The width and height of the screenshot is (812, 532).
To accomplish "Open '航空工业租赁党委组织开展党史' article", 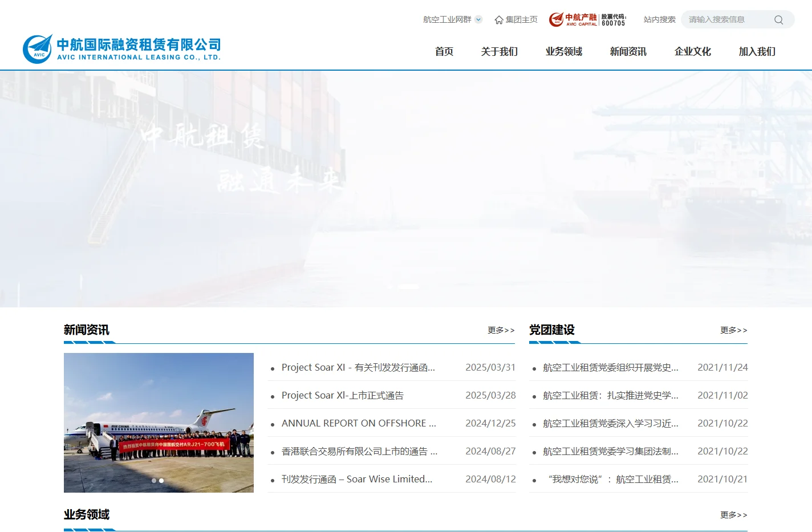I will tap(611, 367).
